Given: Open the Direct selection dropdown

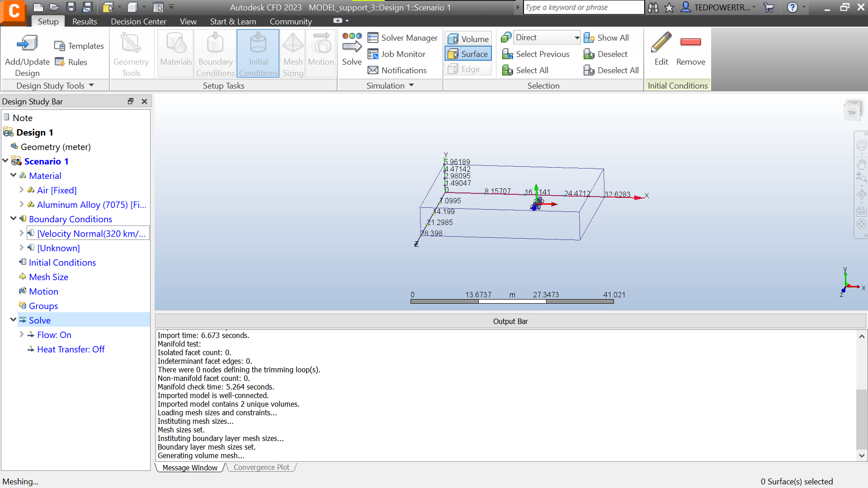Looking at the screenshot, I should coord(576,38).
